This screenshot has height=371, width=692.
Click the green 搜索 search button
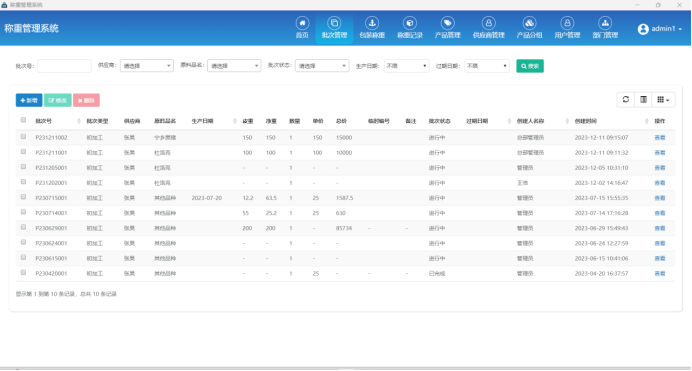[x=530, y=66]
